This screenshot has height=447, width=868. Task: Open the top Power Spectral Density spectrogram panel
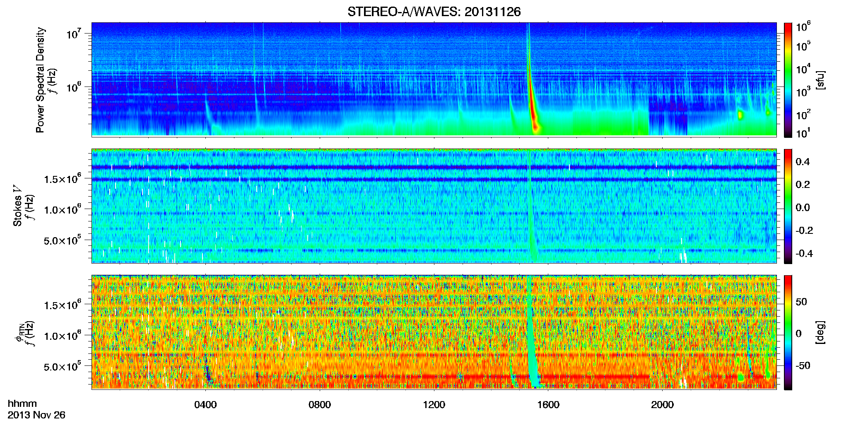click(434, 79)
